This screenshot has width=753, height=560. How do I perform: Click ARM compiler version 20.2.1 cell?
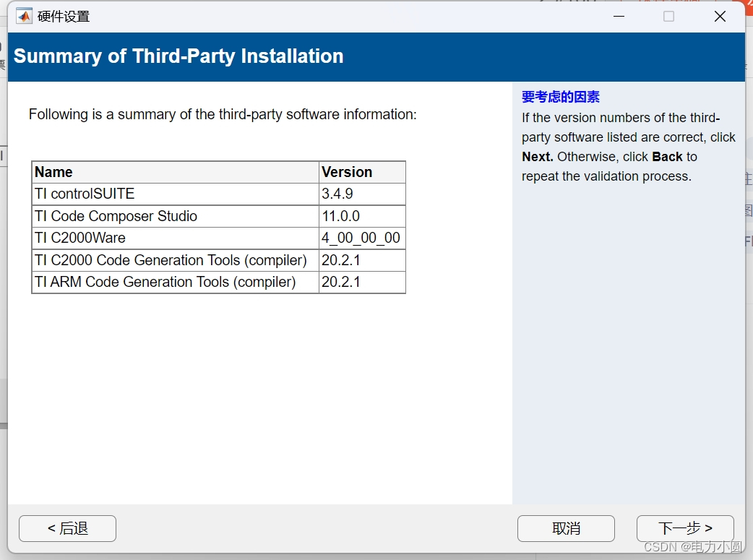tap(363, 282)
